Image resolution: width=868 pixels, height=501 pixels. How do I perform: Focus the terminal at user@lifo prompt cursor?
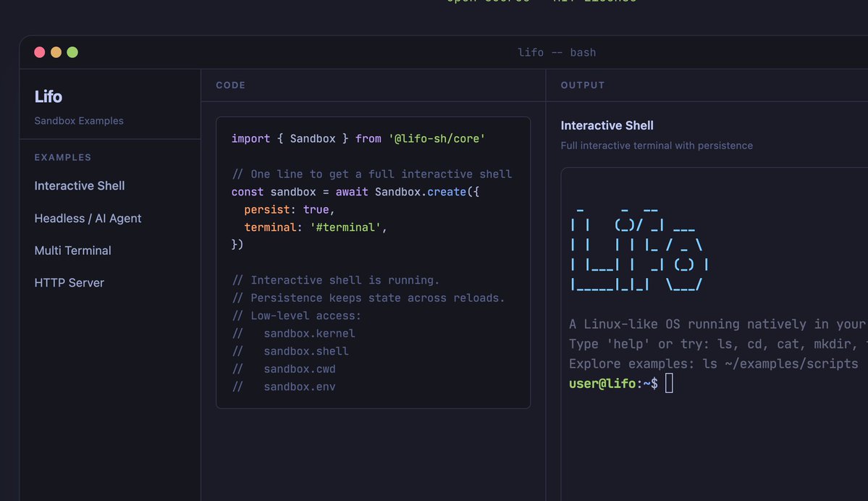click(x=669, y=383)
